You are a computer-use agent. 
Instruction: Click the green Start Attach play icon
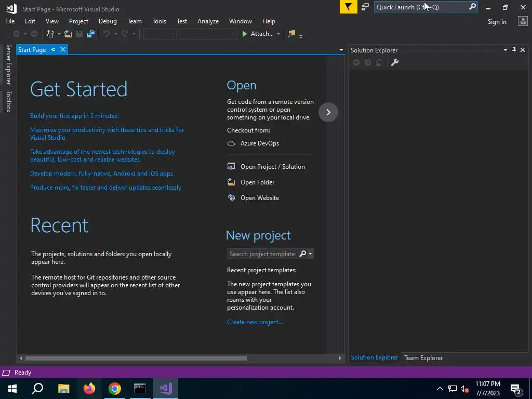pyautogui.click(x=244, y=34)
